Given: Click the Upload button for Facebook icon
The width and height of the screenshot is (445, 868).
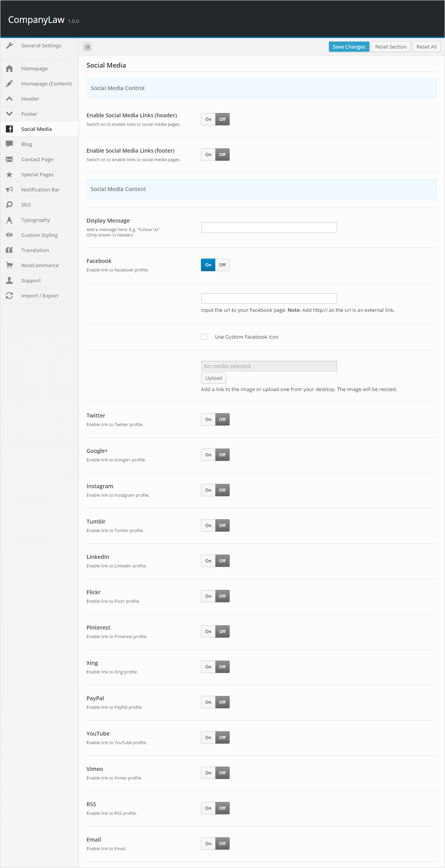Looking at the screenshot, I should (x=214, y=378).
